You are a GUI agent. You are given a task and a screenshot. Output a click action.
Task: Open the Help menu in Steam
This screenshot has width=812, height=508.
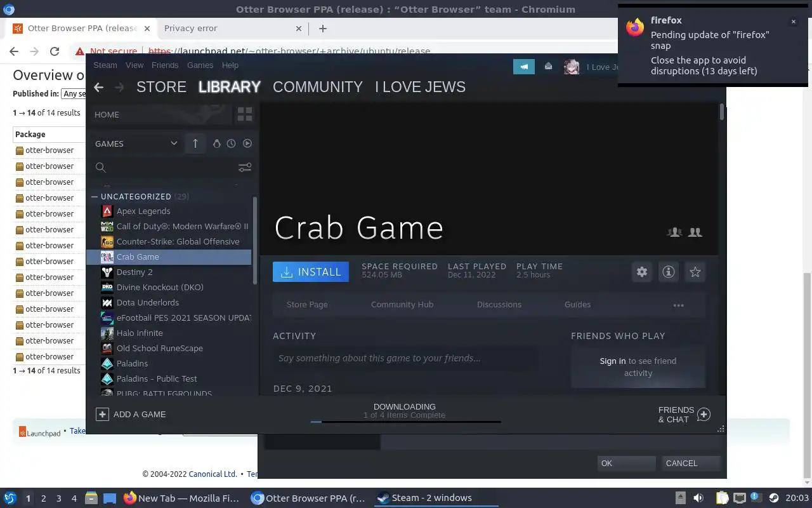(230, 65)
